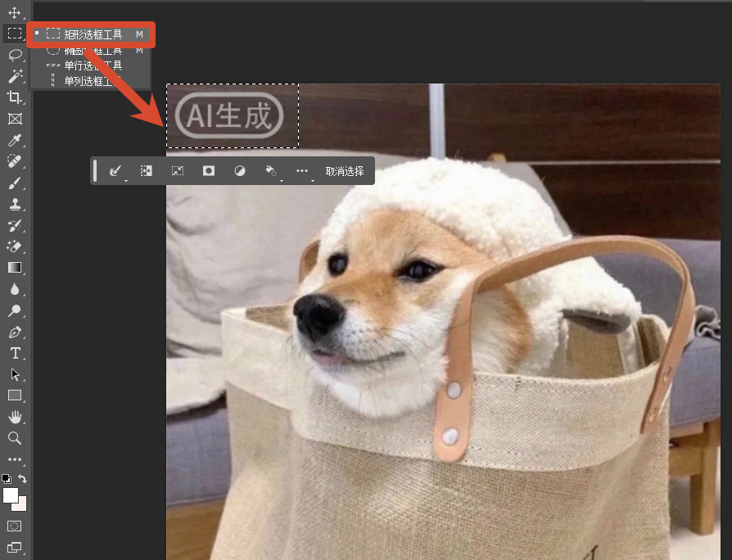Select the History Brush tool
The image size is (732, 560).
15,226
